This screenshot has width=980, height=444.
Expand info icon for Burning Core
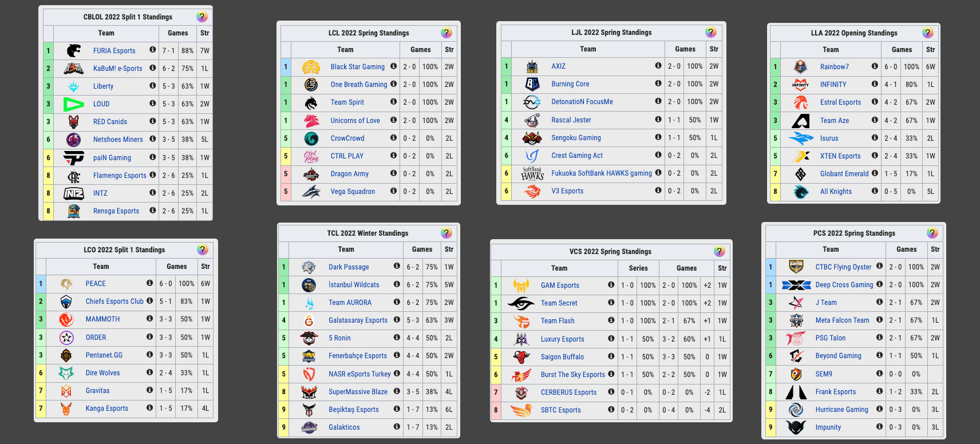pos(658,83)
